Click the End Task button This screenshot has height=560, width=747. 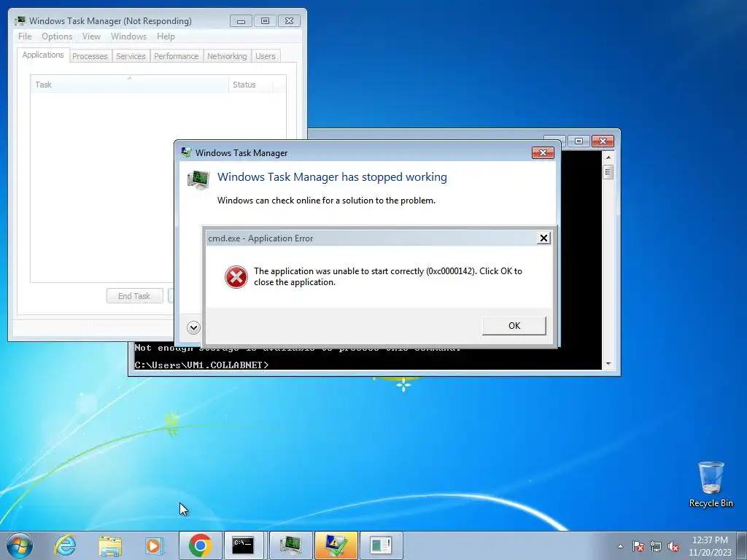click(134, 296)
